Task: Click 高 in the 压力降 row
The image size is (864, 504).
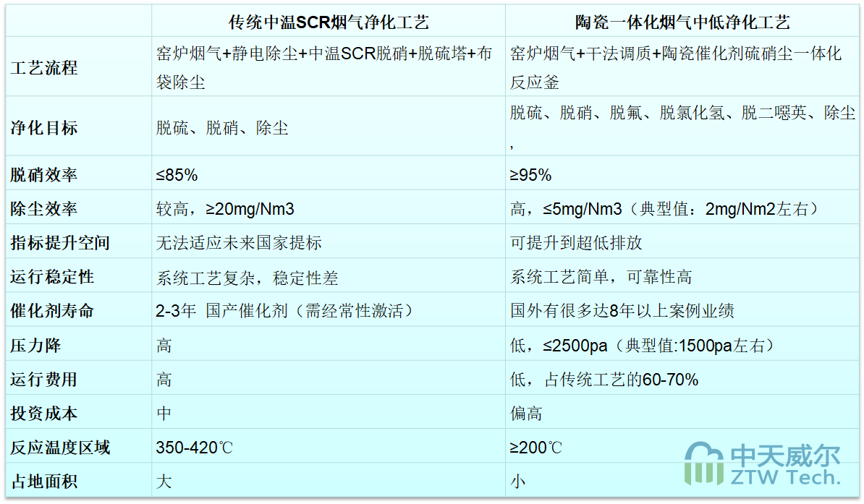Action: [x=164, y=346]
